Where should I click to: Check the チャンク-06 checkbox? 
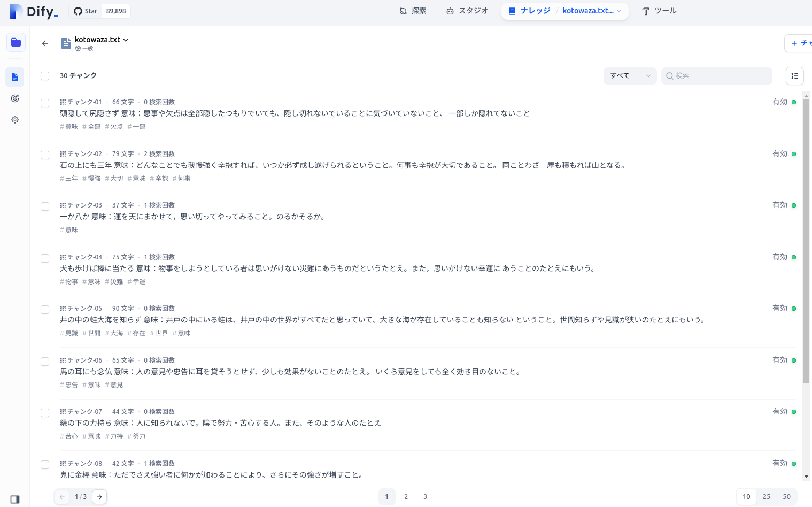[x=45, y=362]
